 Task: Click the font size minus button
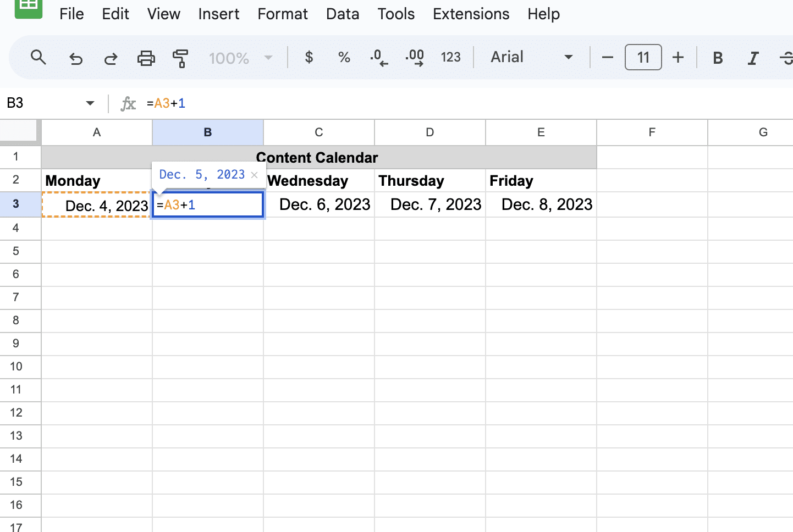pyautogui.click(x=608, y=57)
